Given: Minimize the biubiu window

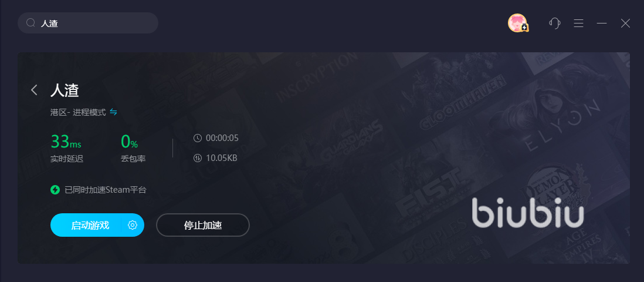Looking at the screenshot, I should click(x=602, y=23).
